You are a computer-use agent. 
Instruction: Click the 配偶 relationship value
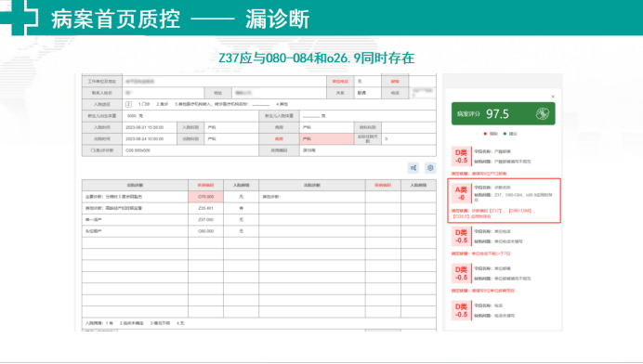pyautogui.click(x=361, y=93)
